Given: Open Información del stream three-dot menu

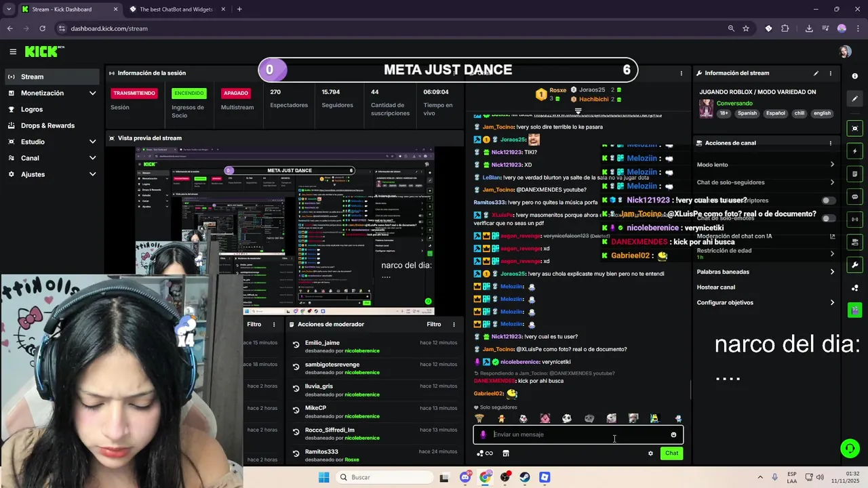Looking at the screenshot, I should (830, 73).
